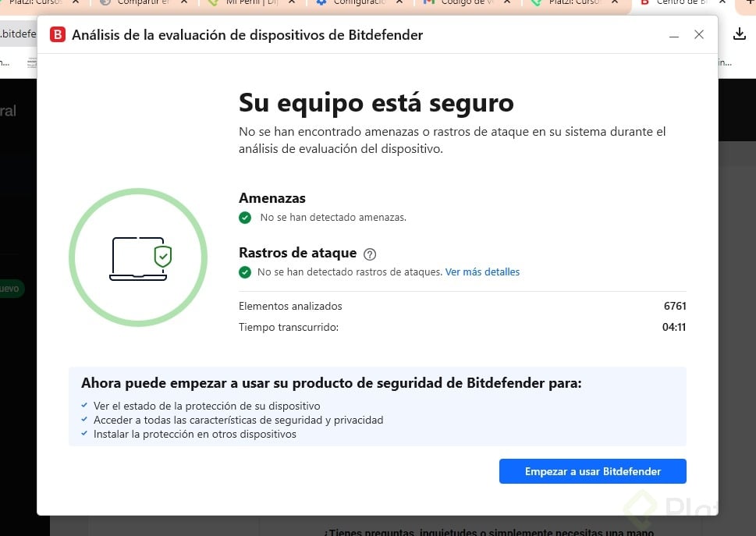
Task: Close the Configuración browser tab
Action: 399,2
